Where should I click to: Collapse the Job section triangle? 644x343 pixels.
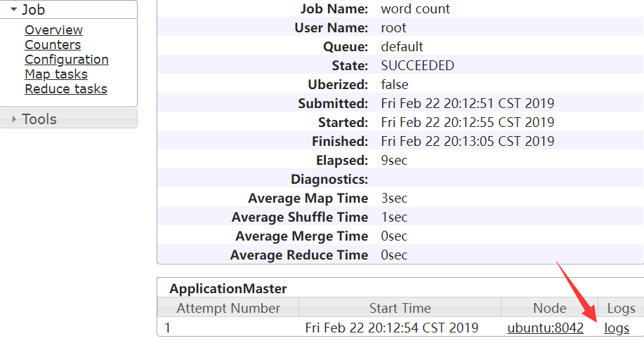[13, 10]
